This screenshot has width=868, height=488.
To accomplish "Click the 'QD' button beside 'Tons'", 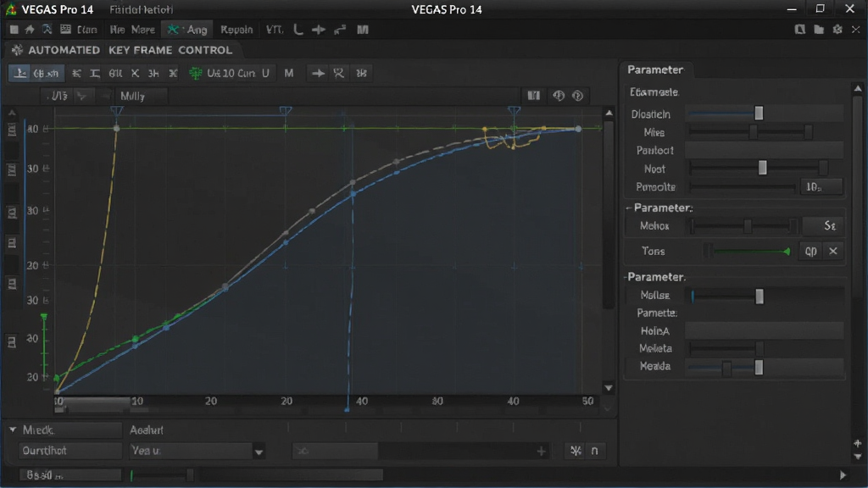I will click(x=811, y=251).
